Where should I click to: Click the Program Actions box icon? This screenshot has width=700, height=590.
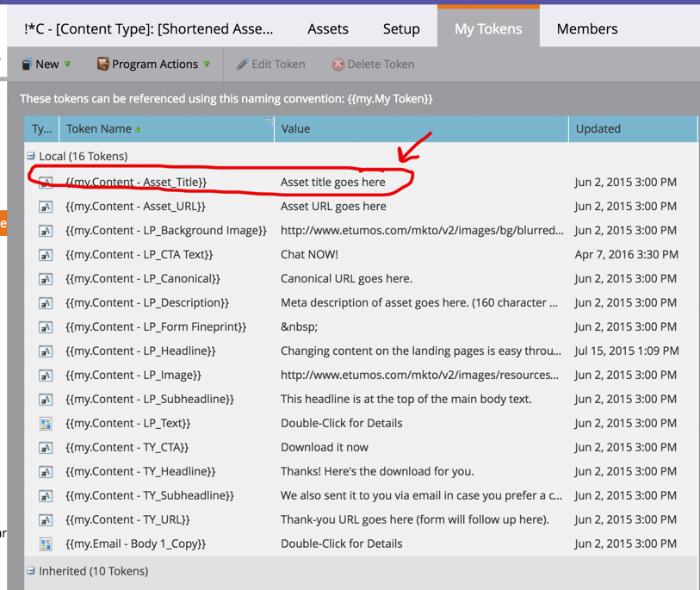point(103,64)
